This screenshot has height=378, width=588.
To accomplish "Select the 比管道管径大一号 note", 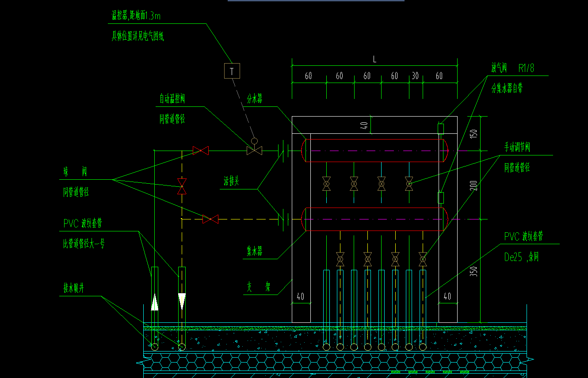I will pyautogui.click(x=84, y=243).
